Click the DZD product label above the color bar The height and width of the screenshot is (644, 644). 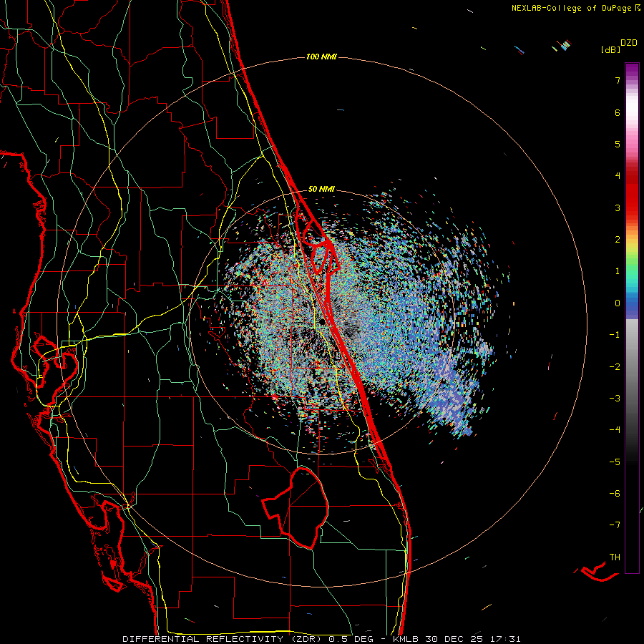tap(629, 43)
